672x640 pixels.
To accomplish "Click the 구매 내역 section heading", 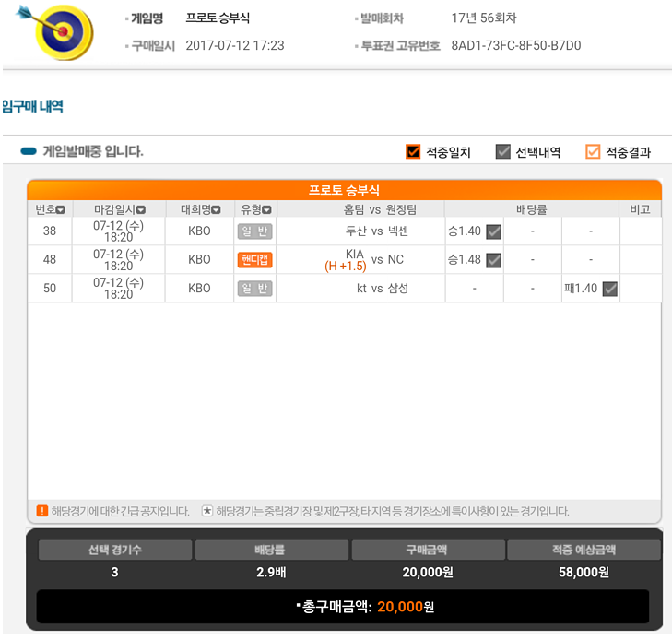I will tap(32, 106).
